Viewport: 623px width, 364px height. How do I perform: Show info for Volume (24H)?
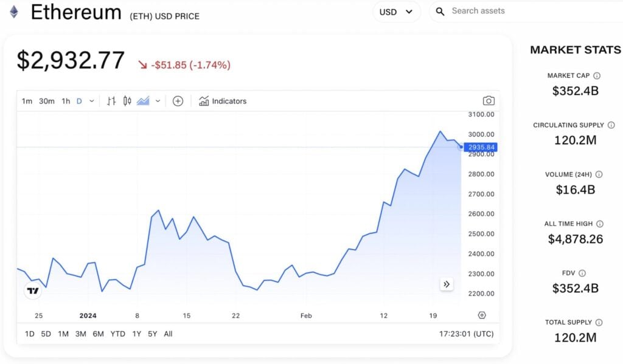click(x=599, y=174)
